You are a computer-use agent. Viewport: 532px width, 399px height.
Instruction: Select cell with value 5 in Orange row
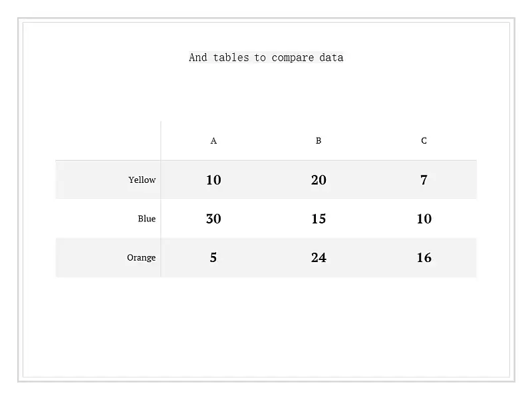tap(213, 257)
